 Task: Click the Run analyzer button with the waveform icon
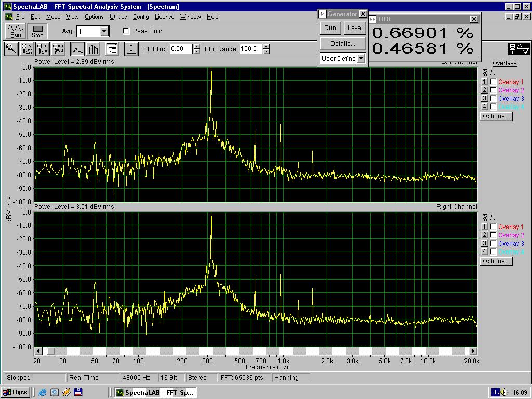16,31
